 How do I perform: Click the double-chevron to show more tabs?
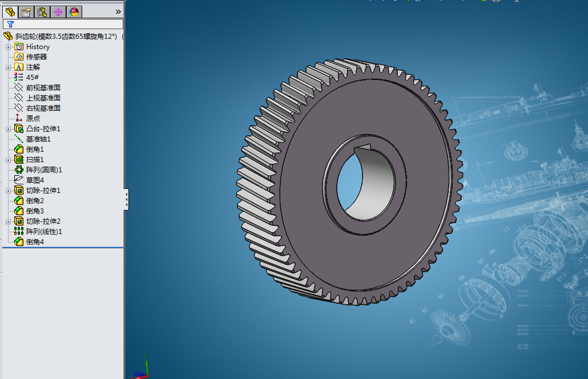(118, 12)
